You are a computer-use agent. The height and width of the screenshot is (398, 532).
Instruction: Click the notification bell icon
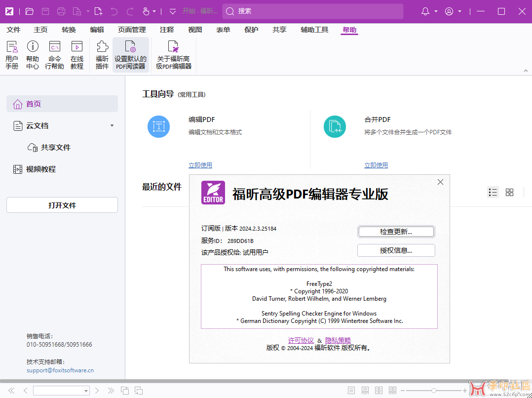point(425,11)
